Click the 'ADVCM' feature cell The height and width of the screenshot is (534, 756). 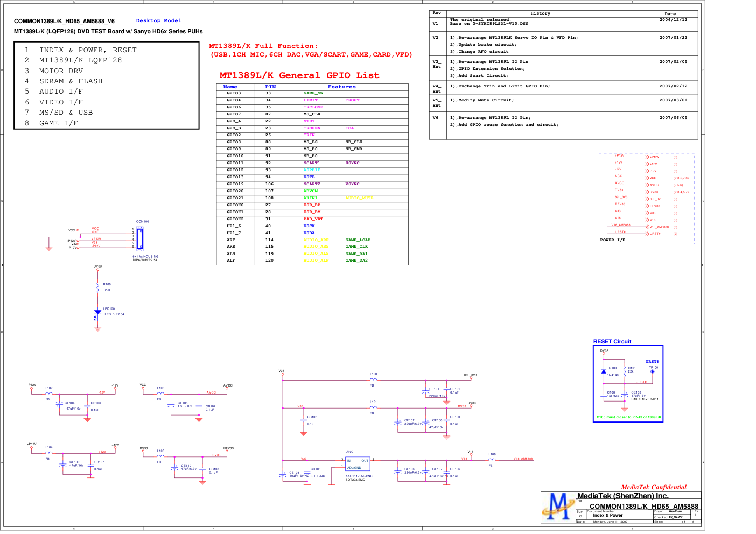pos(311,191)
